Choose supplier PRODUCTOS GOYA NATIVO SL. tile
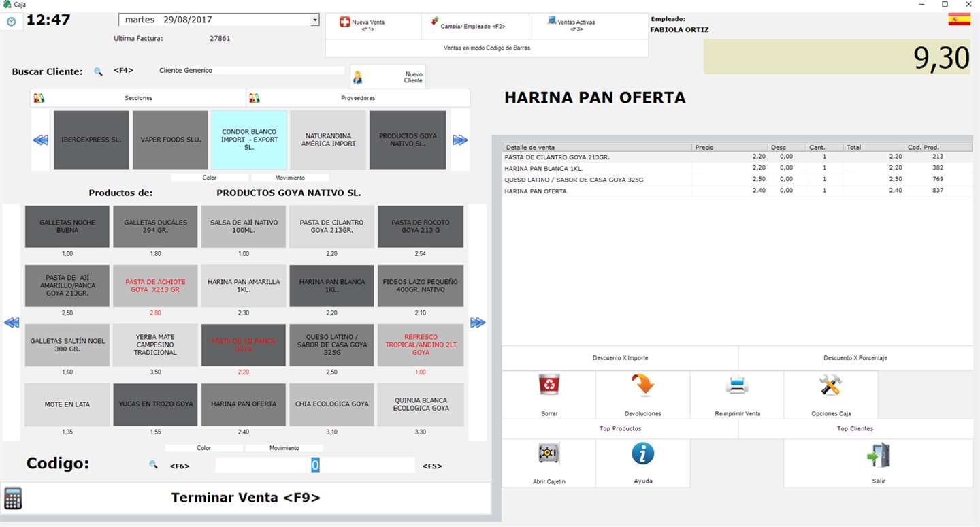 coord(408,140)
